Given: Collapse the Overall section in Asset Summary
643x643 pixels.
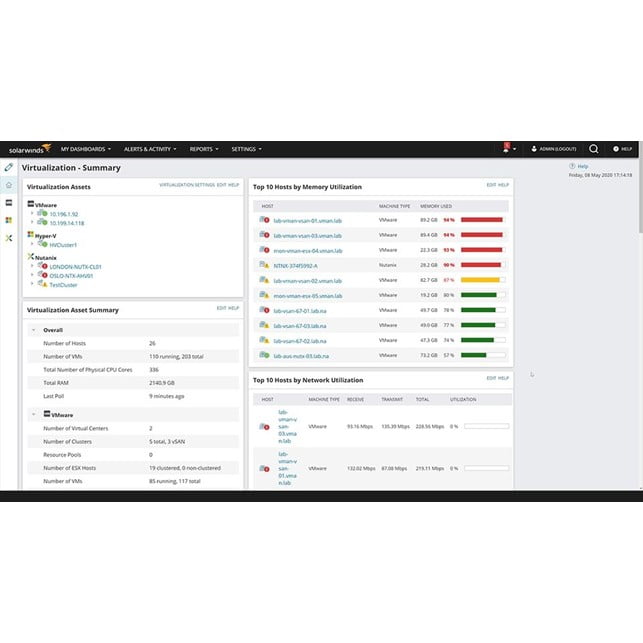Looking at the screenshot, I should pos(33,329).
